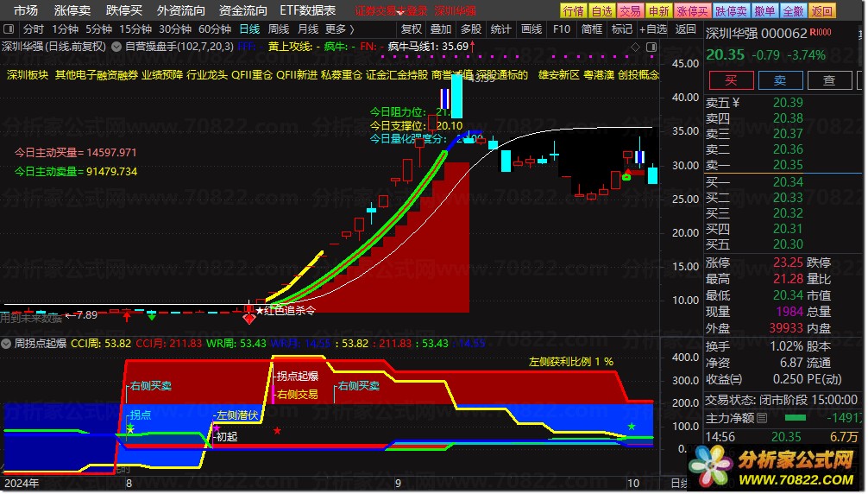Image resolution: width=868 pixels, height=494 pixels.
Task: Click the 融资融券 tag
Action: 117,75
